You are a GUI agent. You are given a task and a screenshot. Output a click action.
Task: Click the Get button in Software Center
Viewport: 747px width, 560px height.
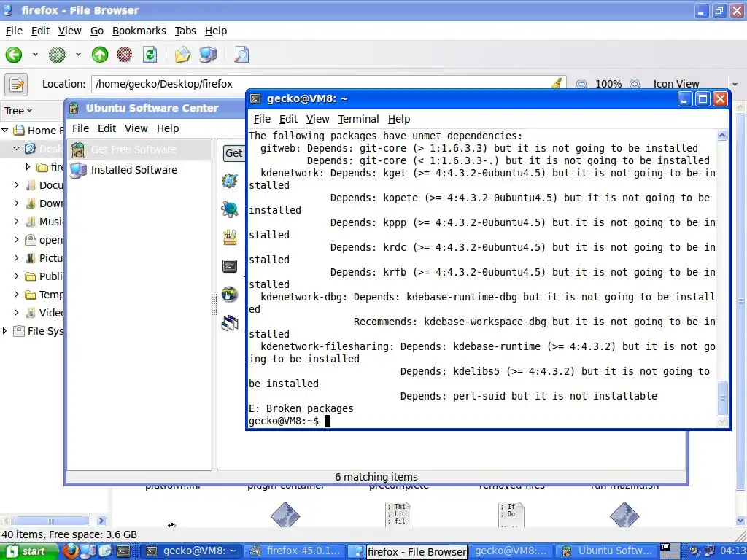[234, 153]
